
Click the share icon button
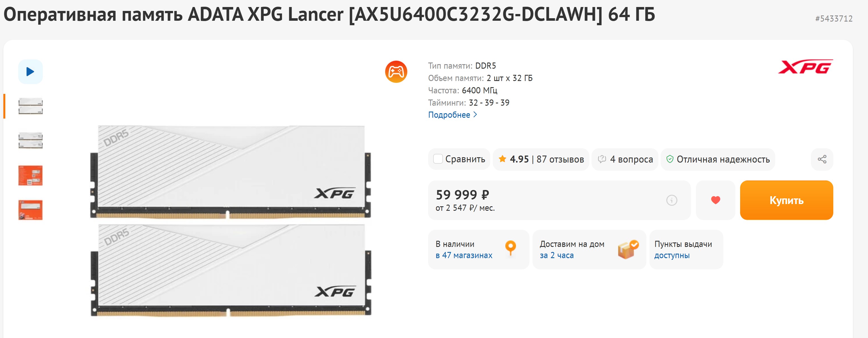coord(822,159)
